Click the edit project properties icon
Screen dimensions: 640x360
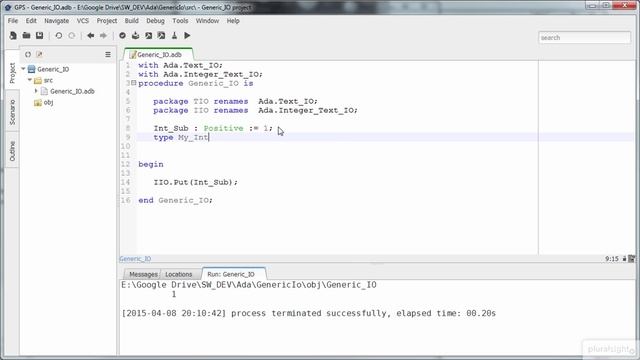pyautogui.click(x=39, y=54)
